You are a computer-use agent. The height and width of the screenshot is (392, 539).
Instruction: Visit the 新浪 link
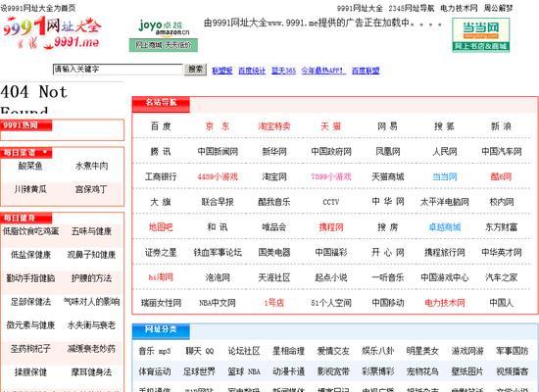coord(501,126)
